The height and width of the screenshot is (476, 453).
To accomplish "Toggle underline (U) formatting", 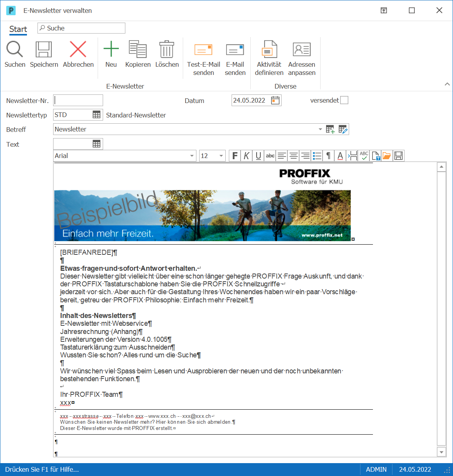I will 258,156.
